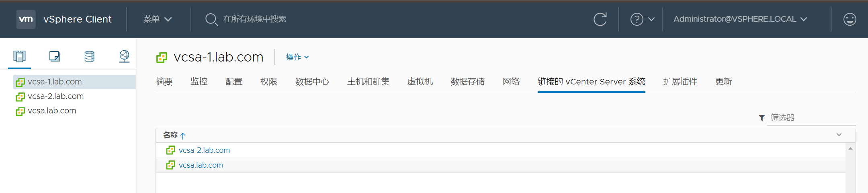Click the filter funnel icon

tap(762, 118)
